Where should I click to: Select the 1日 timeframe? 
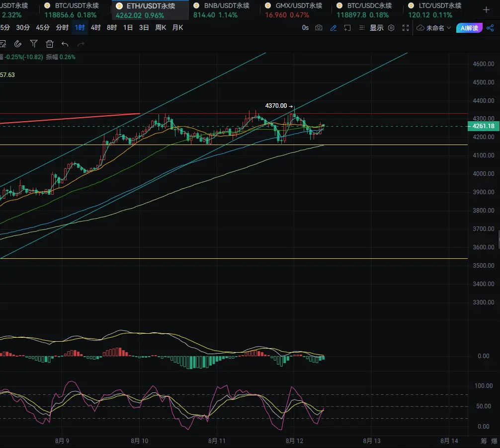click(128, 28)
